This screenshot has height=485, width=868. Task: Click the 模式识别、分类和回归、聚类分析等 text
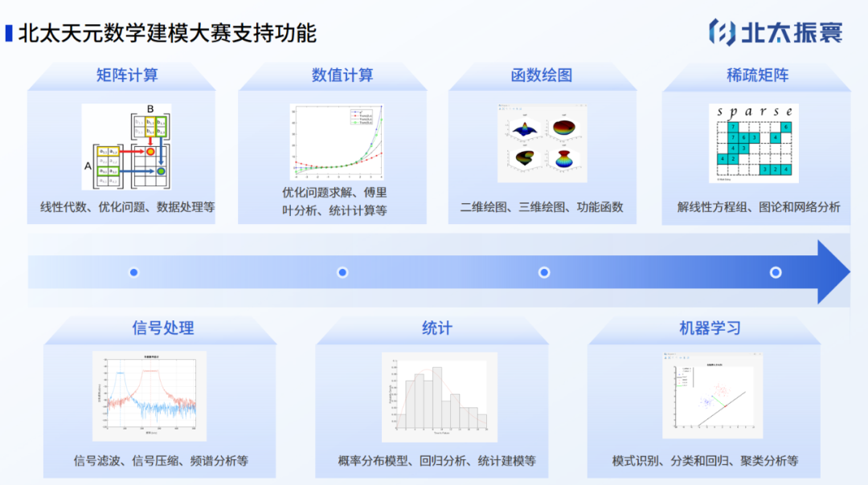click(x=705, y=461)
